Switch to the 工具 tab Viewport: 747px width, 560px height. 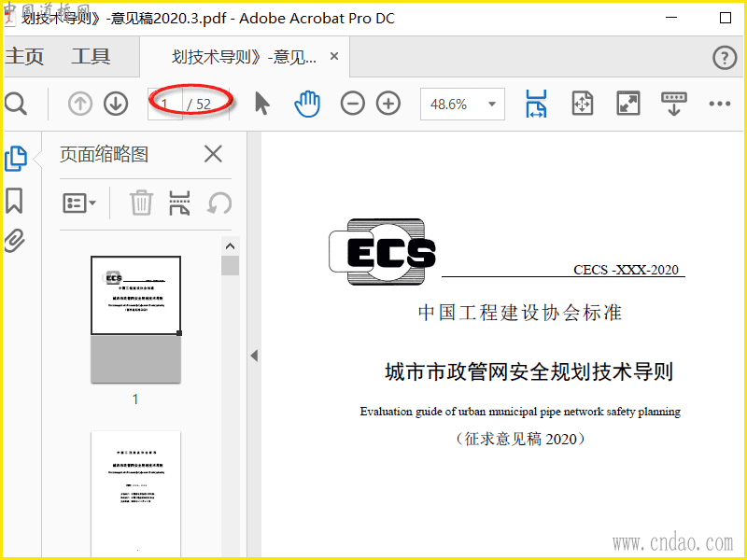click(91, 57)
